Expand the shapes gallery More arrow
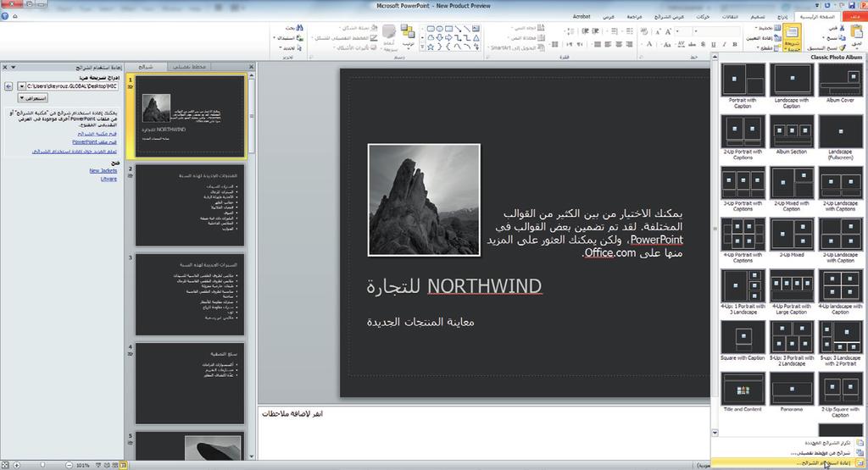Viewport: 868px width, 470px height. [x=422, y=47]
